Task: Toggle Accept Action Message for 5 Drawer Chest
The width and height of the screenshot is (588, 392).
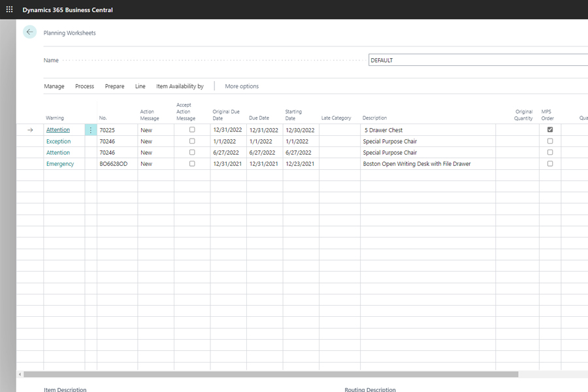Action: point(192,130)
